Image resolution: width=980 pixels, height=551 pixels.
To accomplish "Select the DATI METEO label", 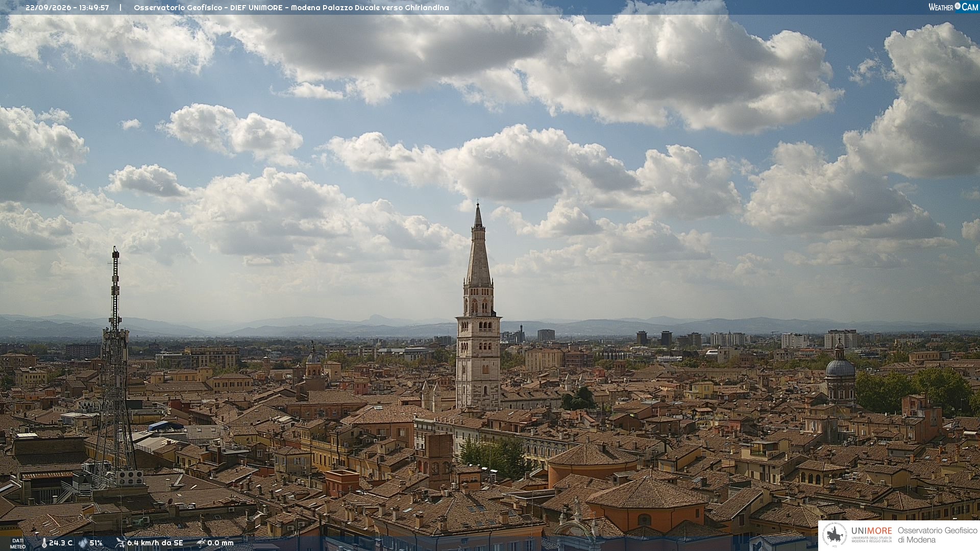I will point(18,543).
